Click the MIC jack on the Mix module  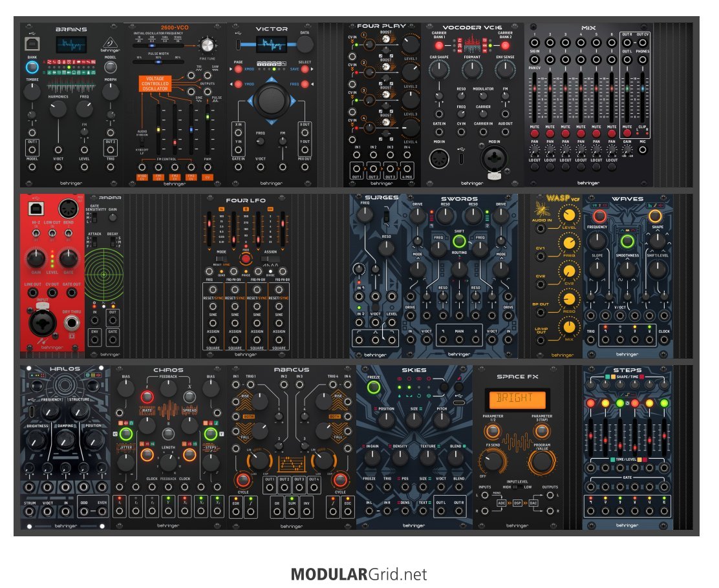(x=643, y=149)
